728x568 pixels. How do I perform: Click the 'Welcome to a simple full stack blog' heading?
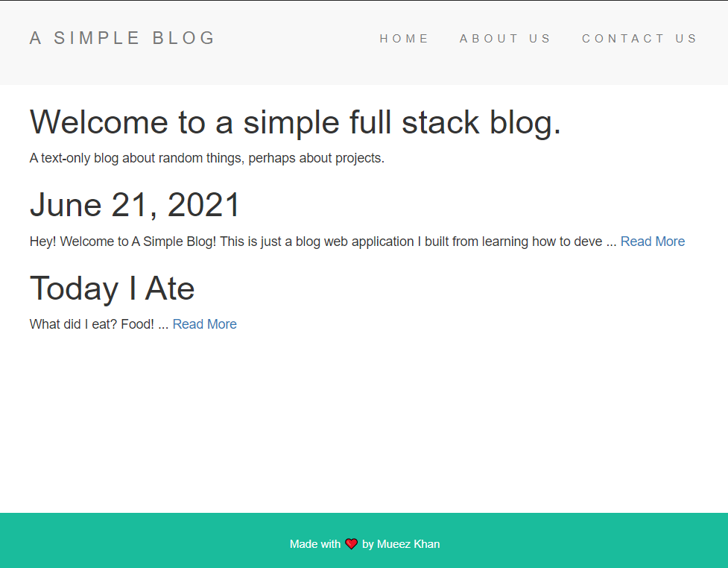pyautogui.click(x=295, y=122)
